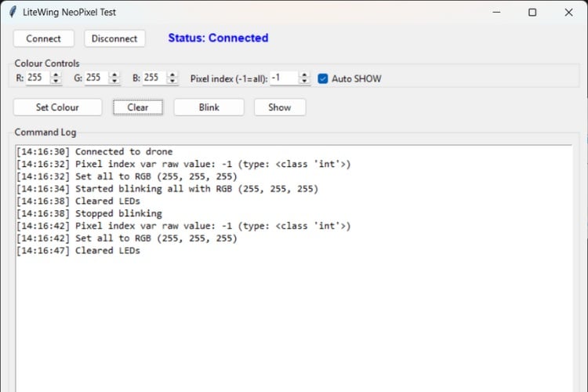Focus the R colour value field

point(37,78)
